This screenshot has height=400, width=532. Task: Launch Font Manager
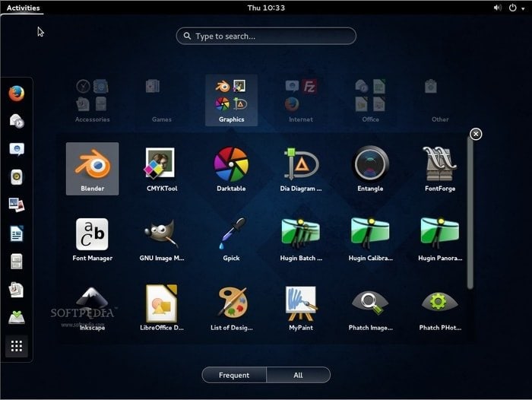click(x=92, y=239)
